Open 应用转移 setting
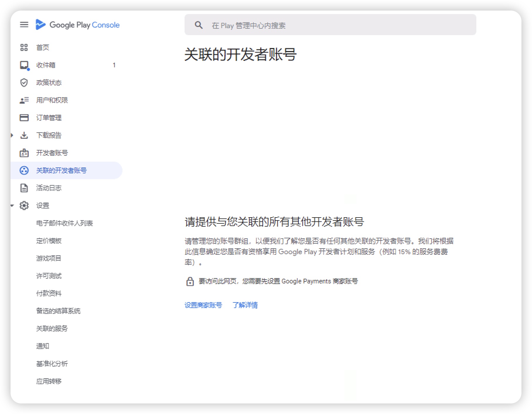The image size is (532, 414). (49, 381)
